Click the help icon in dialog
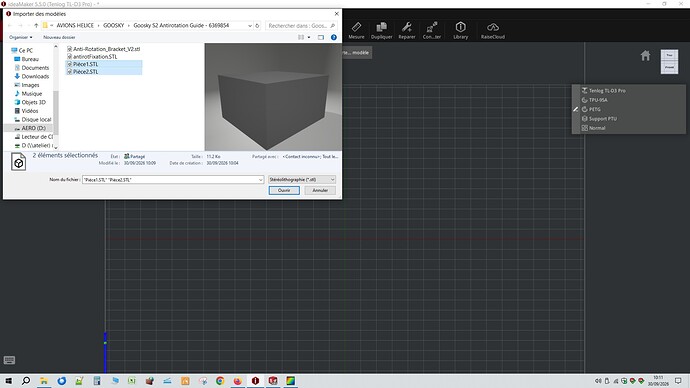 point(334,37)
